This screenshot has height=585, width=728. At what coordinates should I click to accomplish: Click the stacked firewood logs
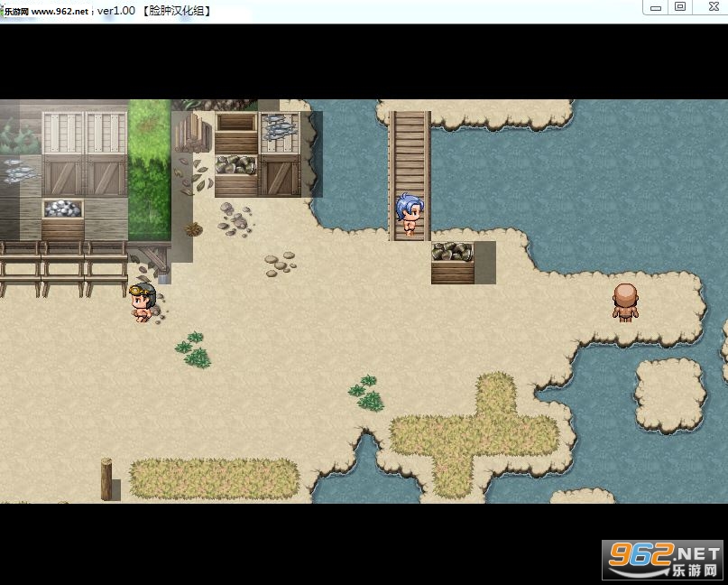(193, 133)
